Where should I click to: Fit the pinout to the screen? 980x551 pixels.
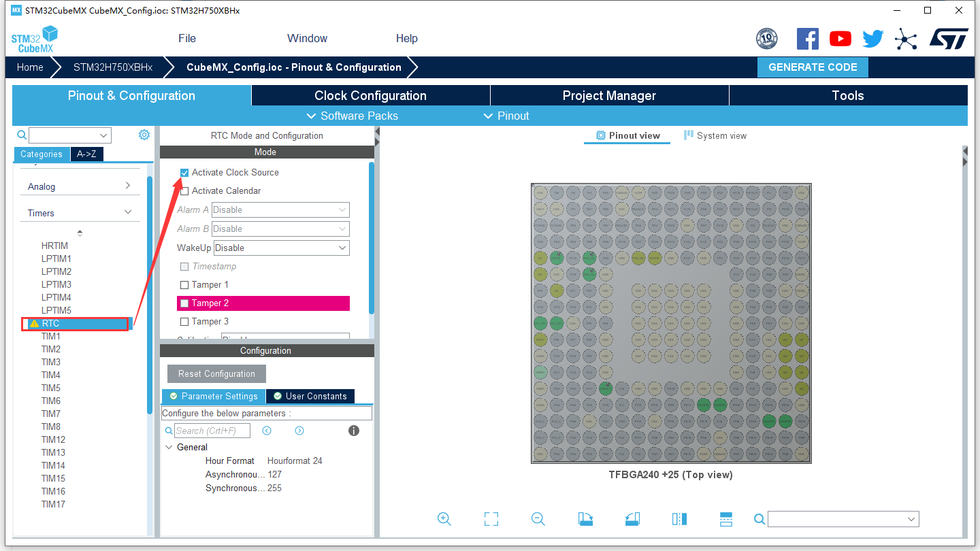point(491,519)
